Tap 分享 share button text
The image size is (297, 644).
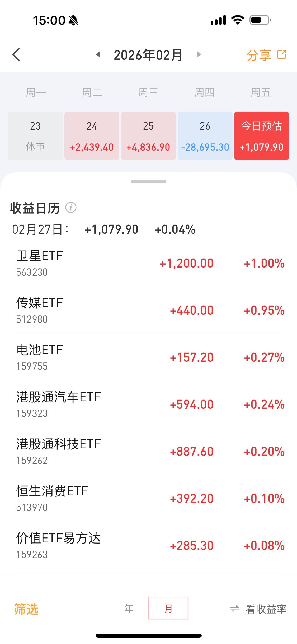point(259,55)
